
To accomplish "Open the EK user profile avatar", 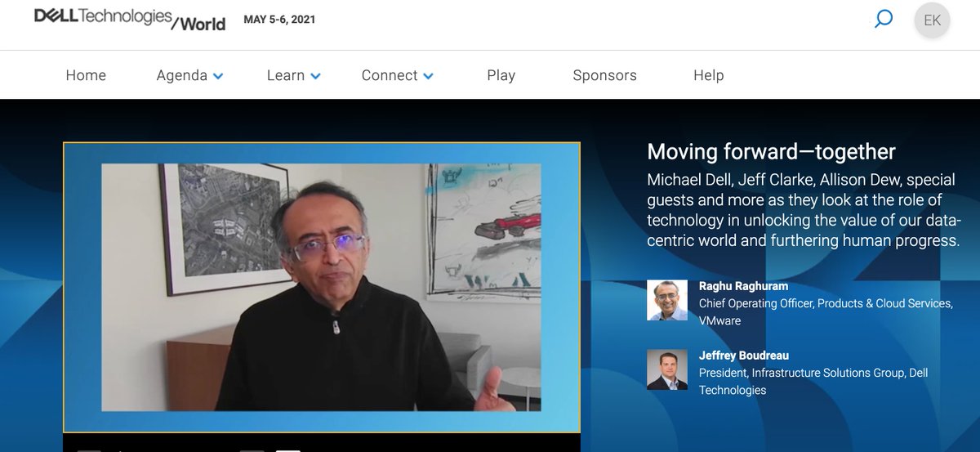I will click(x=932, y=20).
